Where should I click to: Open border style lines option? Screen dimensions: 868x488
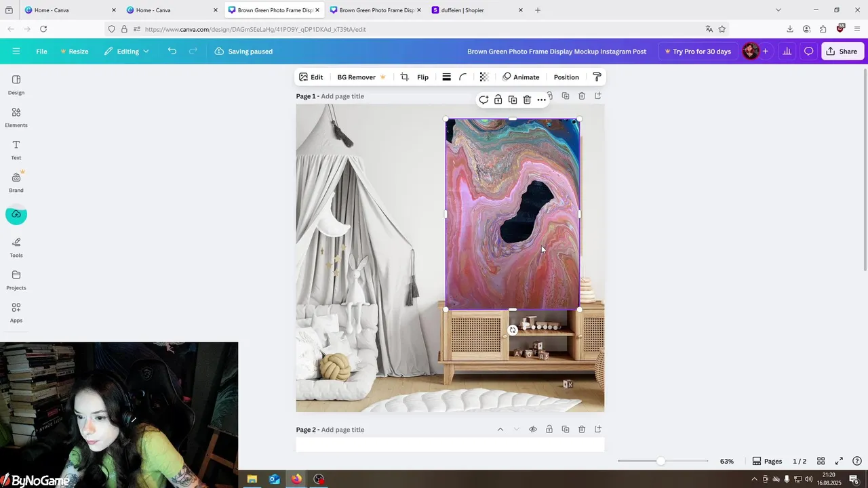446,77
